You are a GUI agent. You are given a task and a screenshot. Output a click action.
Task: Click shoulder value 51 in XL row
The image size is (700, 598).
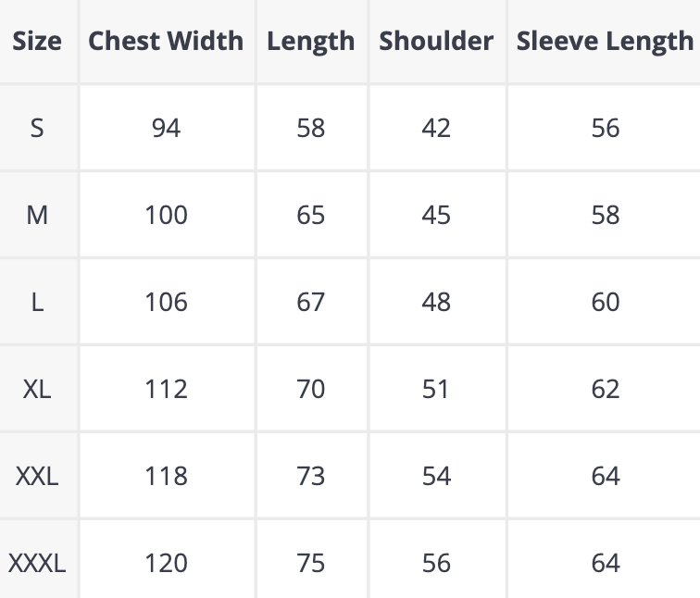click(436, 389)
